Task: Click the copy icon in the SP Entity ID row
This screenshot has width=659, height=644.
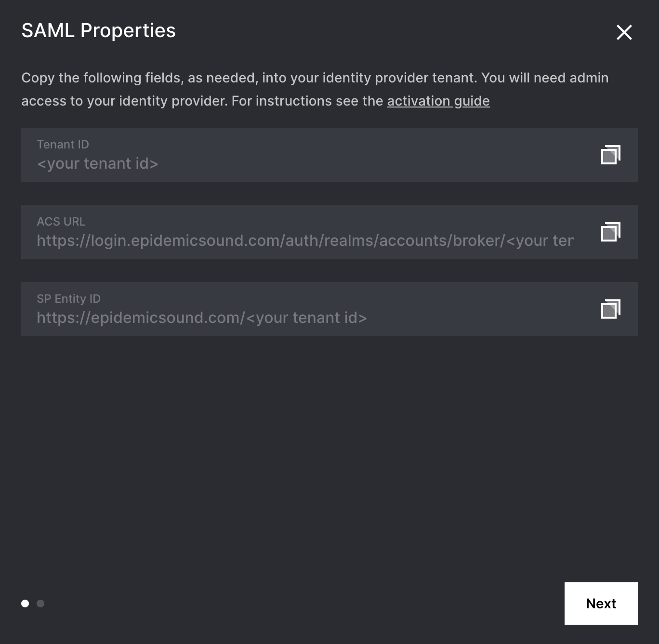Action: (x=610, y=309)
